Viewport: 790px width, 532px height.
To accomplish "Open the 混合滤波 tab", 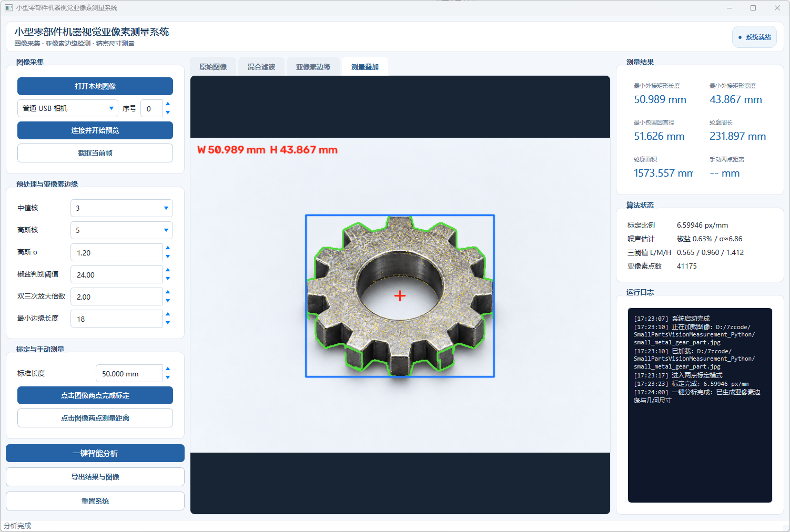I will pos(261,67).
